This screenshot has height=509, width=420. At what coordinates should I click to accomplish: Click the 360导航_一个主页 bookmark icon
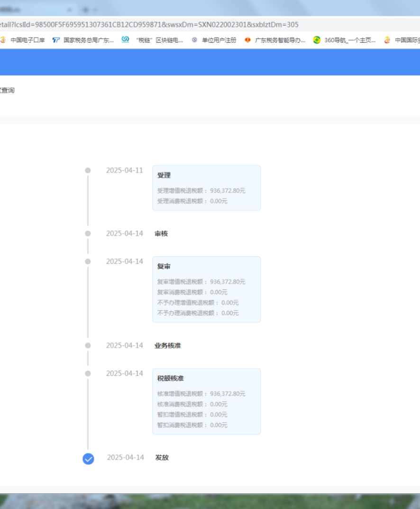(x=316, y=40)
